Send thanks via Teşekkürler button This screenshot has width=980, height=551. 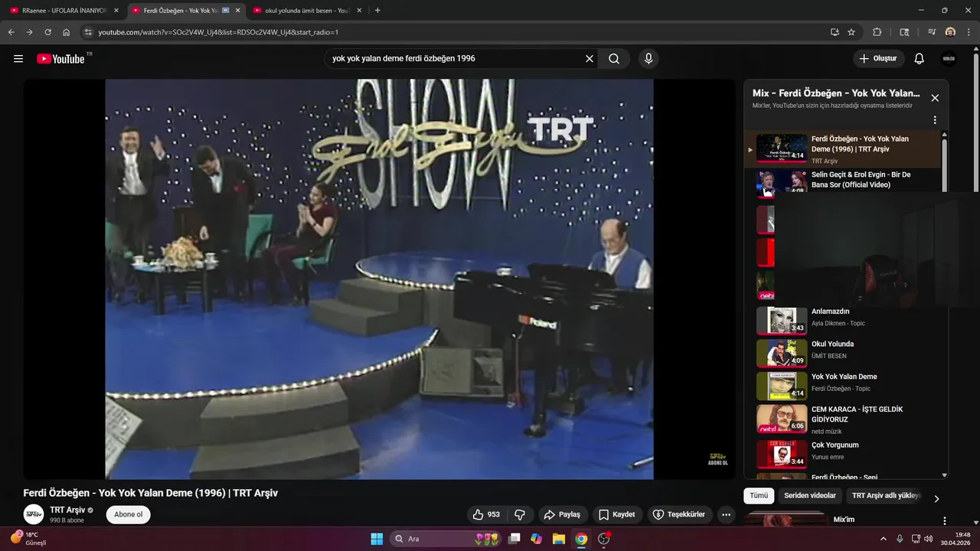[678, 514]
